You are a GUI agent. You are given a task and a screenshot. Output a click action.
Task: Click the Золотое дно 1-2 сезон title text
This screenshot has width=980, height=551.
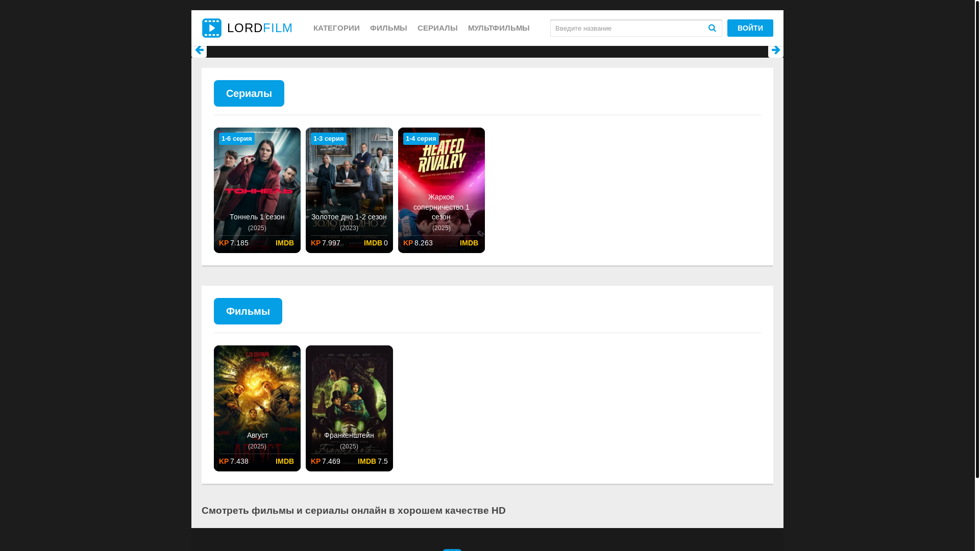tap(349, 217)
